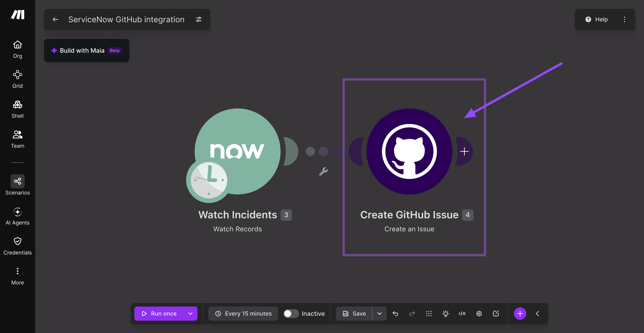This screenshot has width=644, height=333.
Task: Toggle the scenario from Inactive to active
Action: pyautogui.click(x=291, y=313)
